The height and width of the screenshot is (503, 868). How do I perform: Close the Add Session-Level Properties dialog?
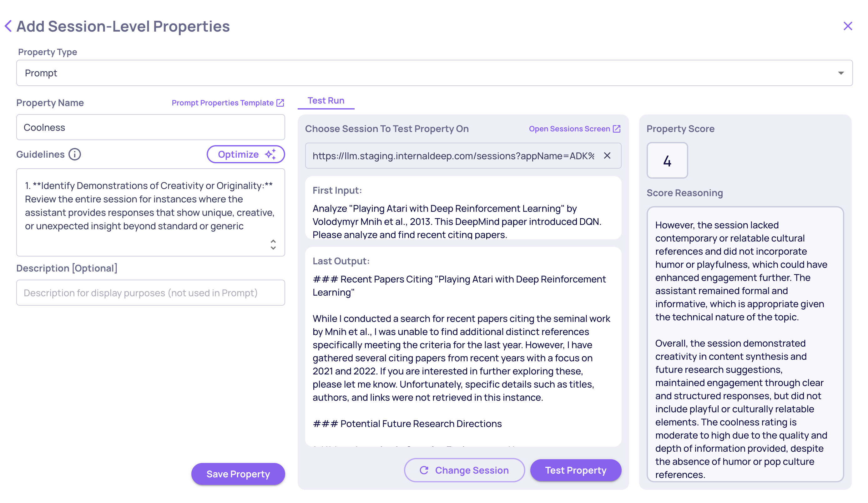847,26
